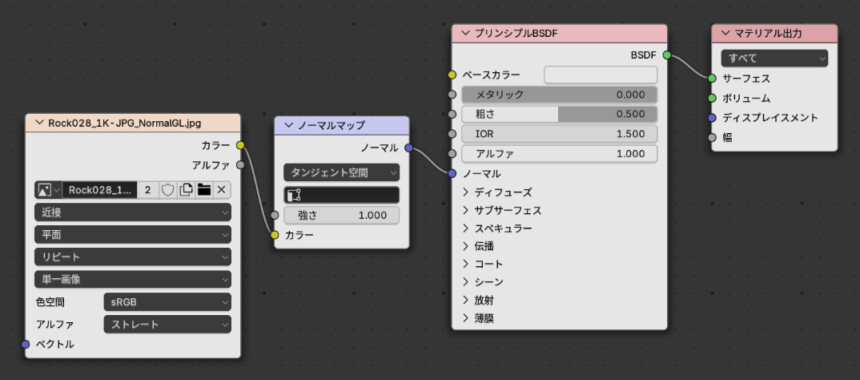Click ボリューム input socket
Image resolution: width=860 pixels, height=380 pixels.
point(712,98)
